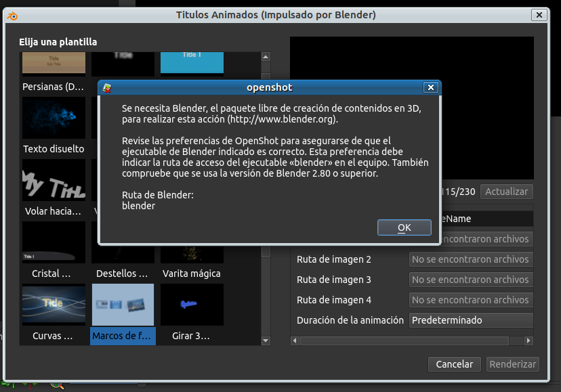Click the settings panel horizontal scrollbar

pos(404,341)
